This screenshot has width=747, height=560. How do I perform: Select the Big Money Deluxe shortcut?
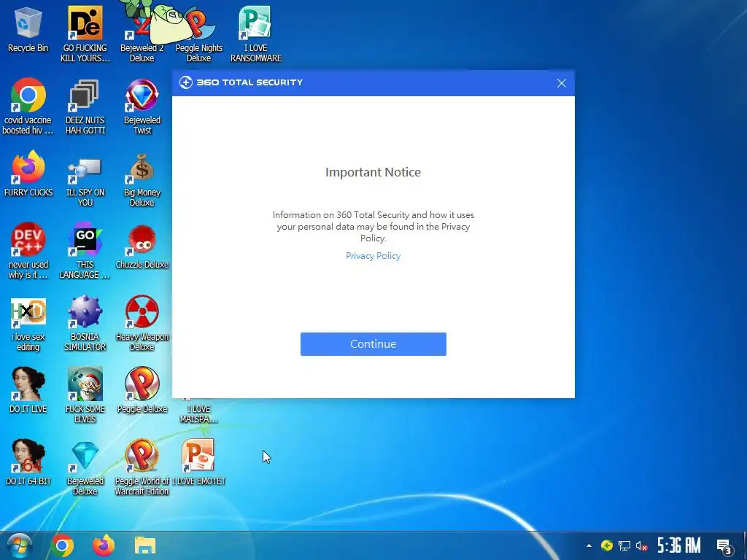tap(142, 179)
